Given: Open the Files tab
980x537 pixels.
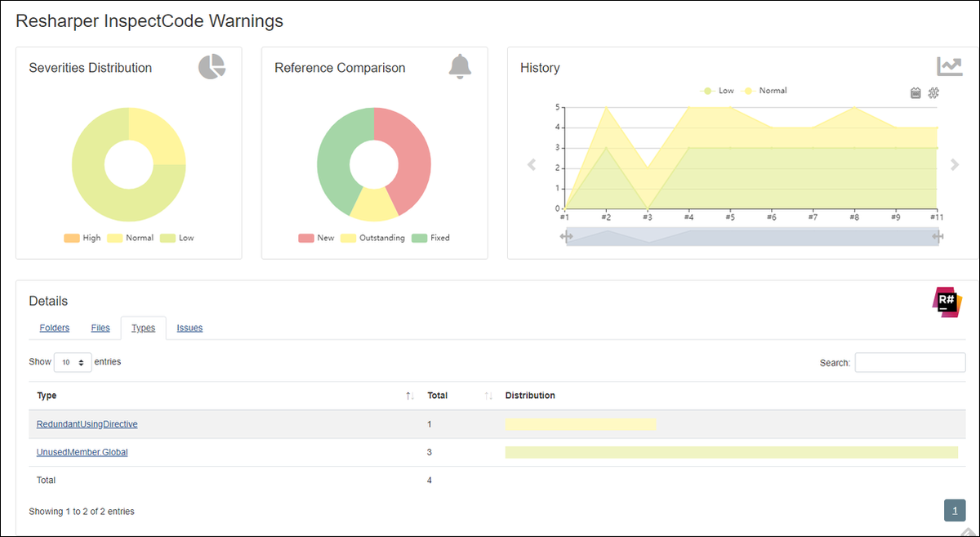Looking at the screenshot, I should coord(100,328).
